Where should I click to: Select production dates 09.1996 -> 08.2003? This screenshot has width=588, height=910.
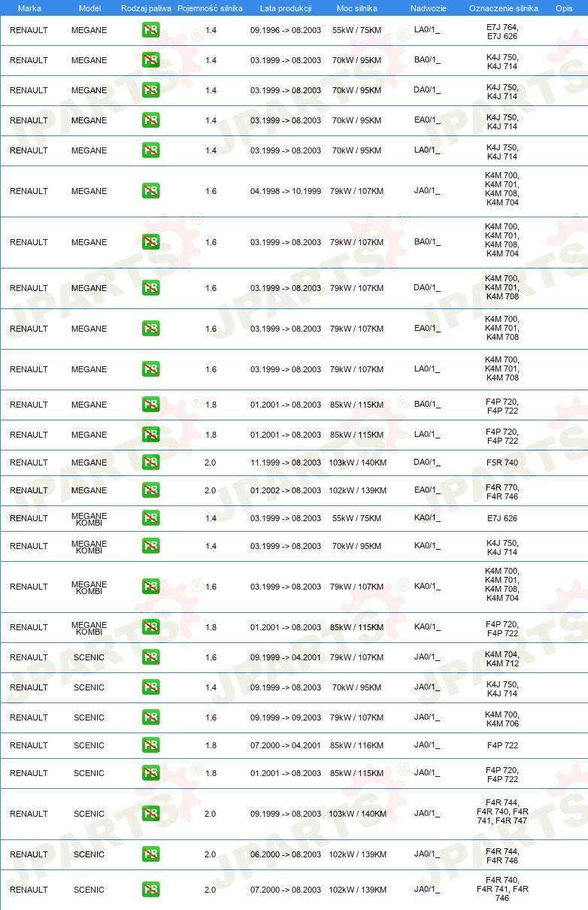click(x=286, y=31)
